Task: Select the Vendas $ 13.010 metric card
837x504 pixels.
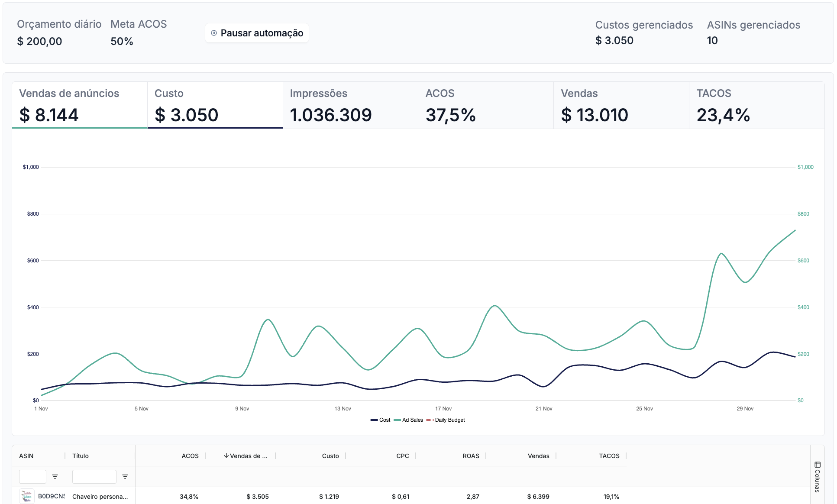Action: [621, 105]
